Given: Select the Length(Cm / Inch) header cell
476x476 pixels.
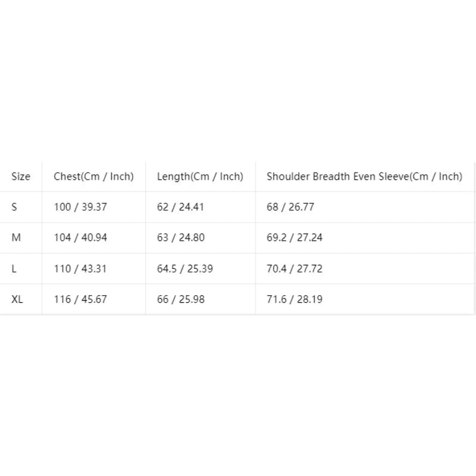Looking at the screenshot, I should tap(200, 176).
